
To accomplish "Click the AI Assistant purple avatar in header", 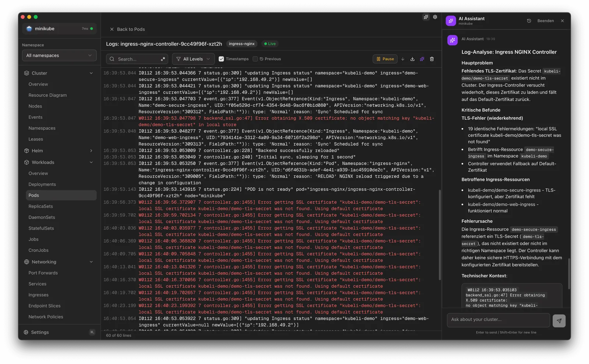I will coord(451,21).
